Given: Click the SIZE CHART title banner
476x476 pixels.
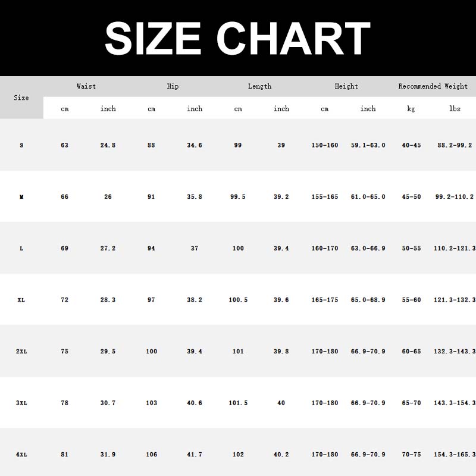Looking at the screenshot, I should (238, 38).
